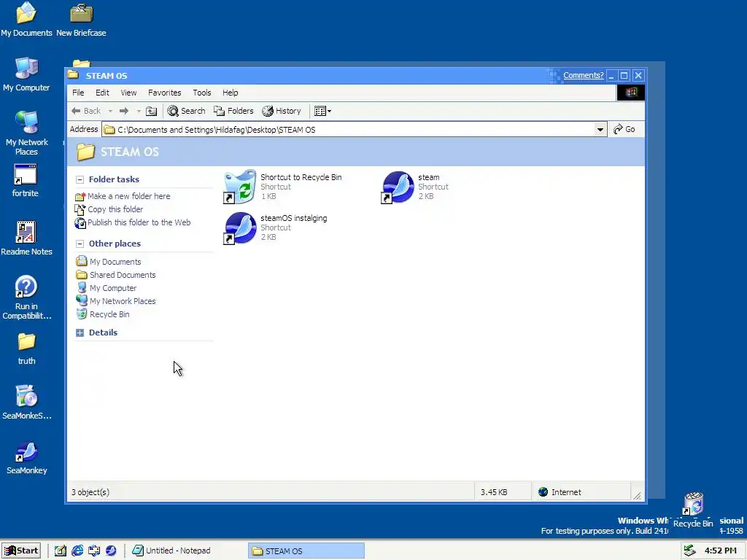Expand the Details section
Viewport: 747px width, 560px height.
[x=80, y=332]
